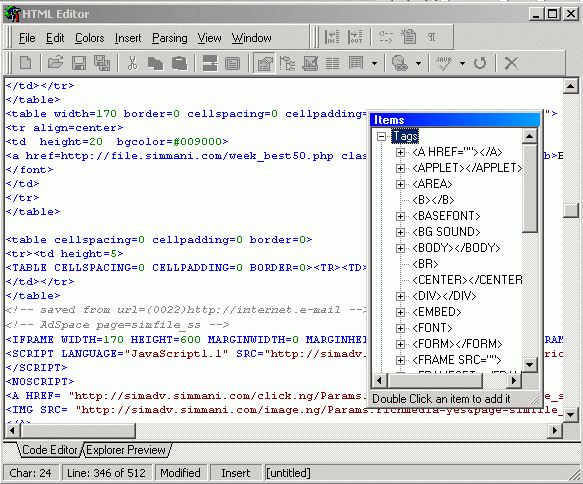Image resolution: width=583 pixels, height=484 pixels.
Task: Click the code editor scroll down arrow
Action: click(x=570, y=414)
